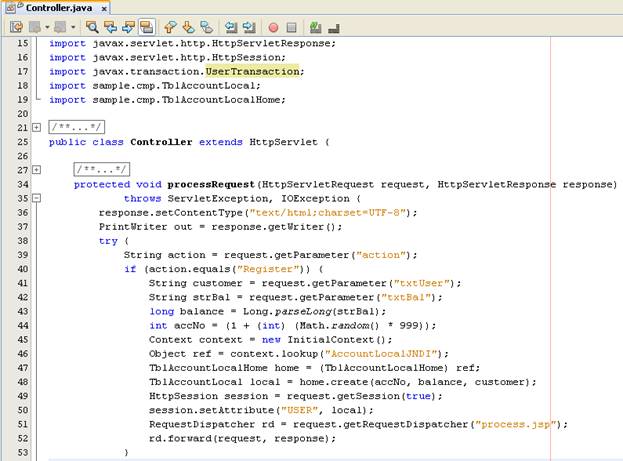Image resolution: width=623 pixels, height=461 pixels.
Task: Click the Forward navigation icon in toolbar
Action: click(60, 27)
